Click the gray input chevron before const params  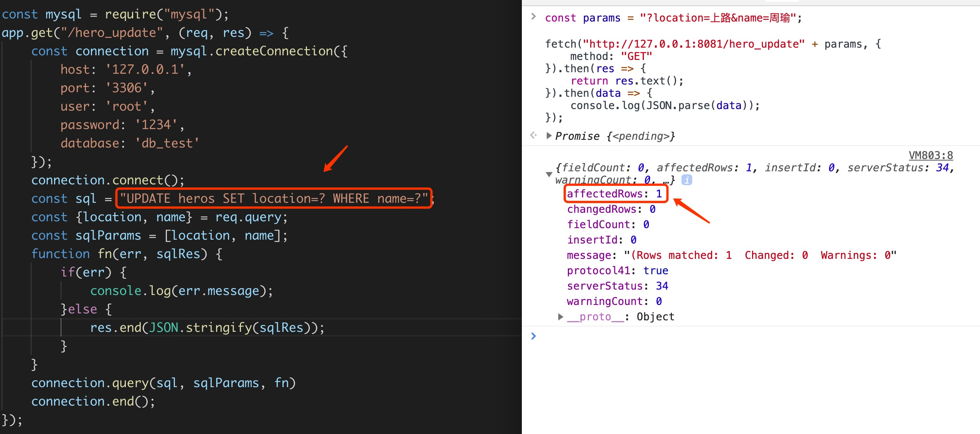pyautogui.click(x=533, y=17)
